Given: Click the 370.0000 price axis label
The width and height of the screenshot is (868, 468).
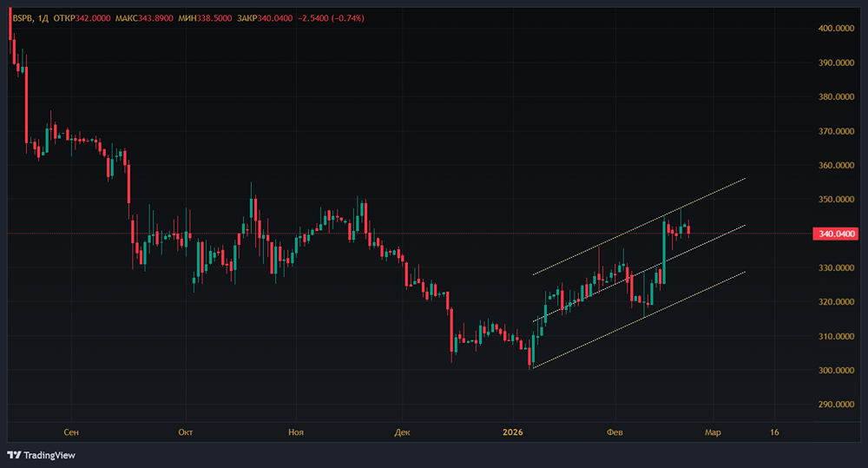Looking at the screenshot, I should (836, 131).
